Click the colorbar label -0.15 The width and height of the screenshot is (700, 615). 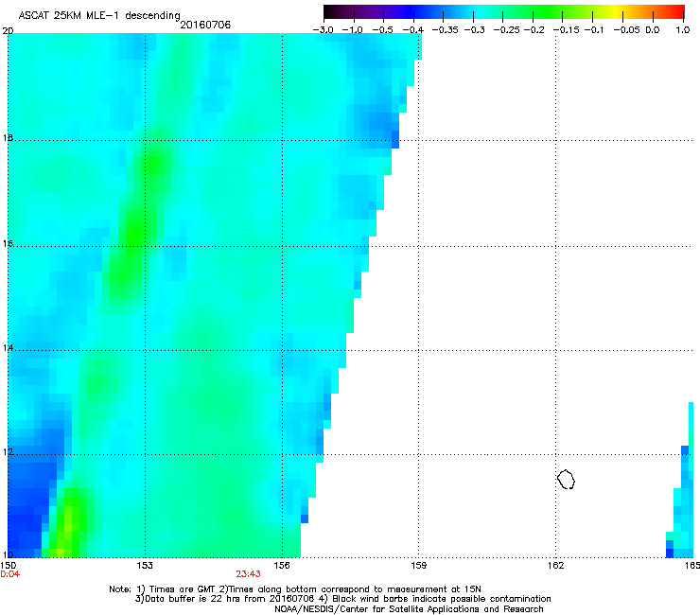[x=566, y=30]
